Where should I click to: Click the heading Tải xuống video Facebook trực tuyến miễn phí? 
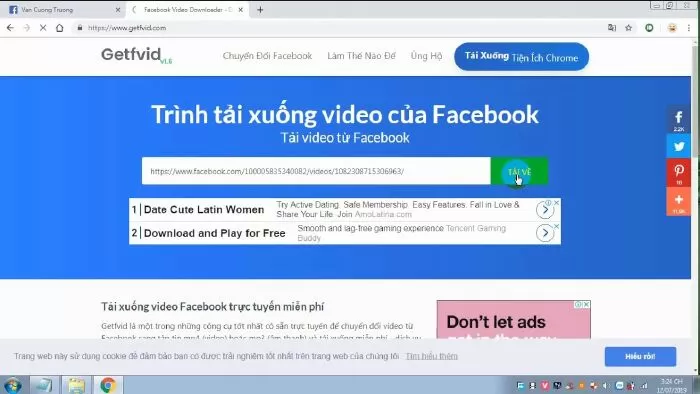coord(212,307)
